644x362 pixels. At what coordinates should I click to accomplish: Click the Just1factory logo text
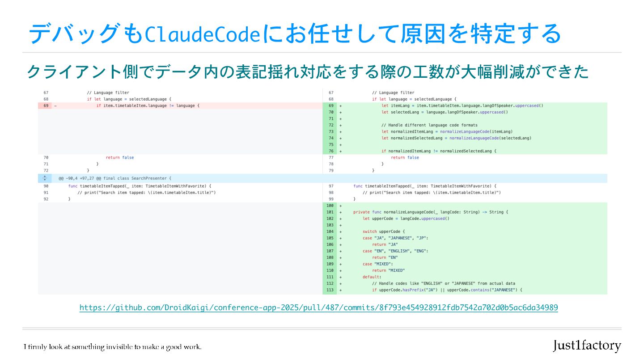[x=587, y=345]
